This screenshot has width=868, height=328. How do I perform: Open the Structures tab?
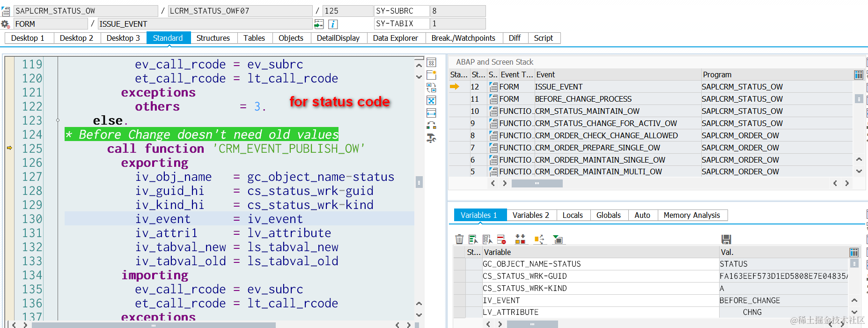[x=213, y=38]
